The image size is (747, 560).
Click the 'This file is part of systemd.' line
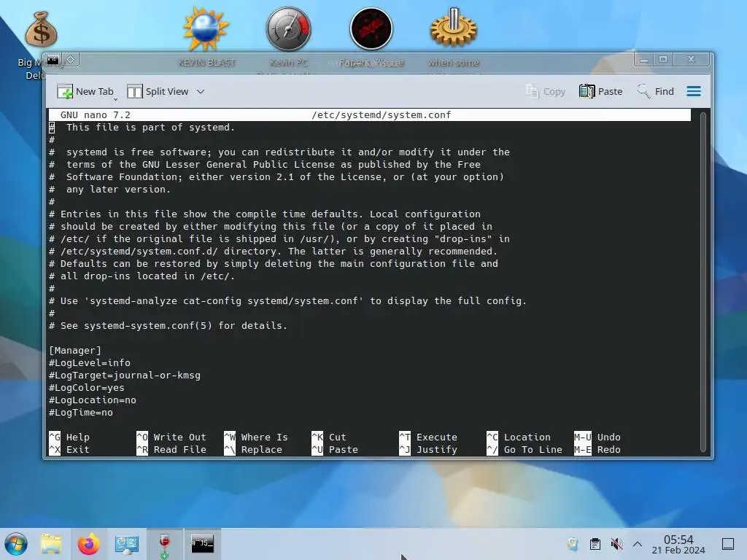point(142,127)
